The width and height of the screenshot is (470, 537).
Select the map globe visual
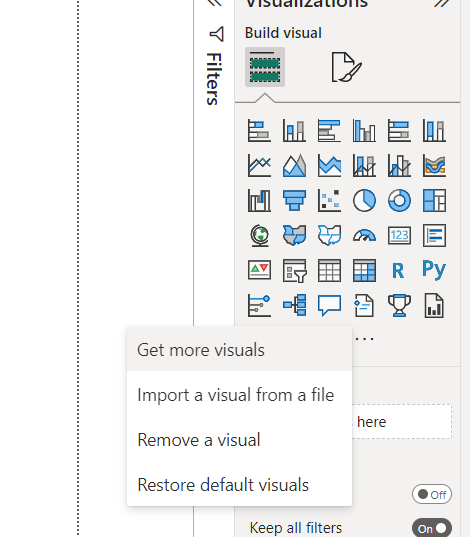click(260, 236)
